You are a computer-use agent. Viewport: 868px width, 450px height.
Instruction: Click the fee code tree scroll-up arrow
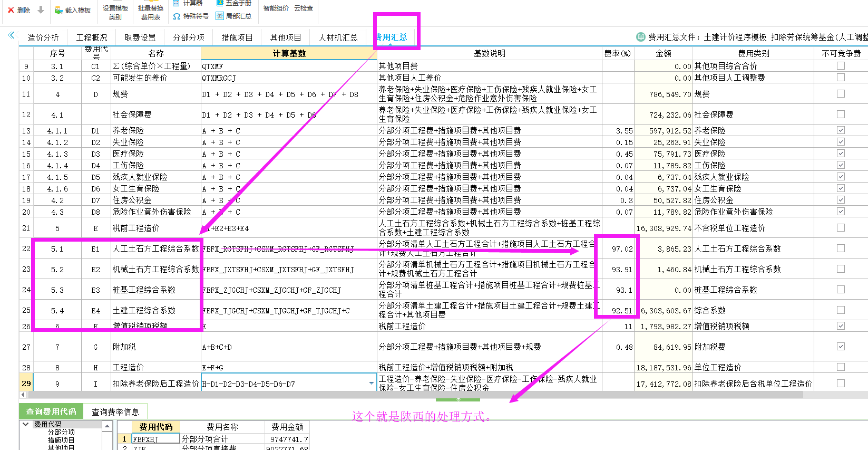point(108,426)
